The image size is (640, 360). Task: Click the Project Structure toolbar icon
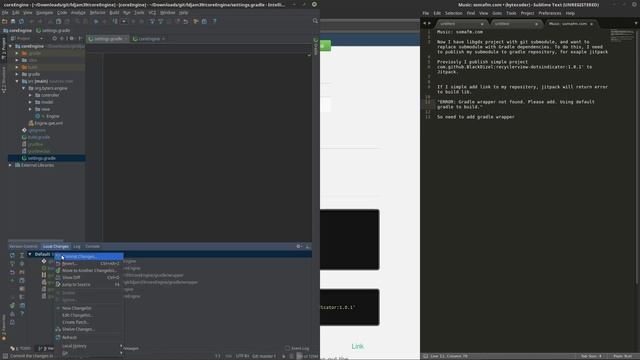[x=204, y=21]
